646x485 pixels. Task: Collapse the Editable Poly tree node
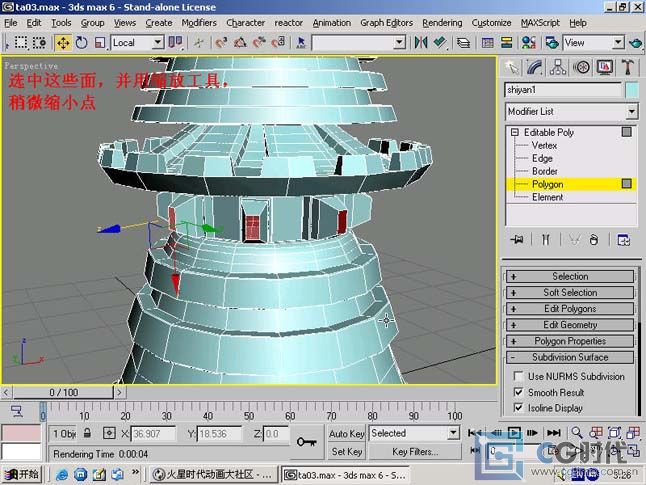[x=514, y=132]
